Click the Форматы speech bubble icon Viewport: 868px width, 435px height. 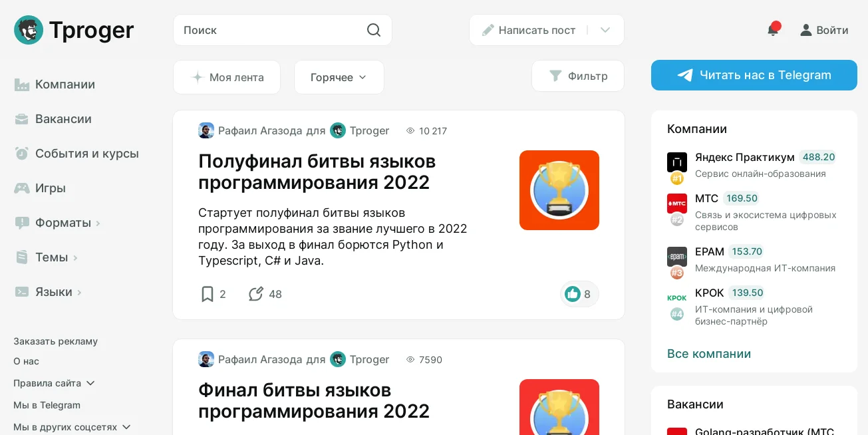22,223
